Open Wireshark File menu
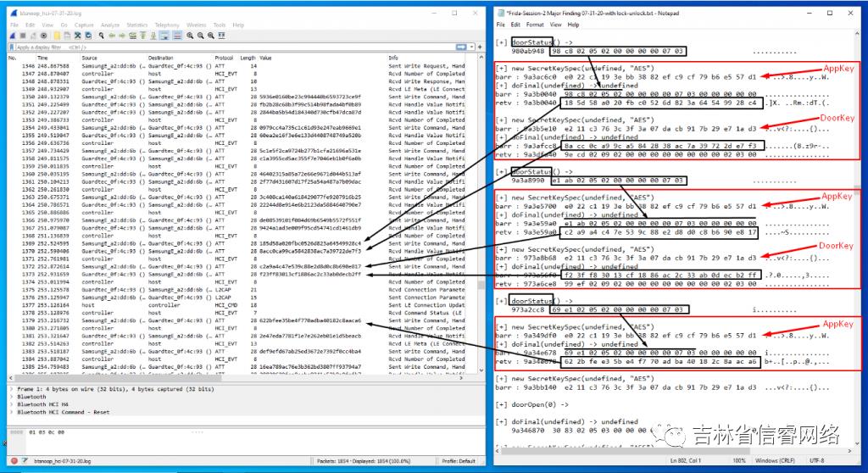 pyautogui.click(x=14, y=25)
